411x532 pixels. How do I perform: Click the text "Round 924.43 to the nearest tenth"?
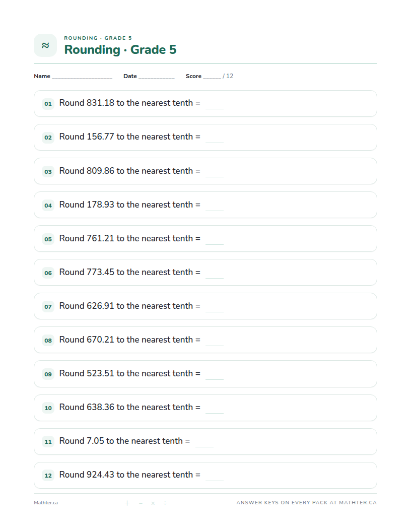coord(126,475)
